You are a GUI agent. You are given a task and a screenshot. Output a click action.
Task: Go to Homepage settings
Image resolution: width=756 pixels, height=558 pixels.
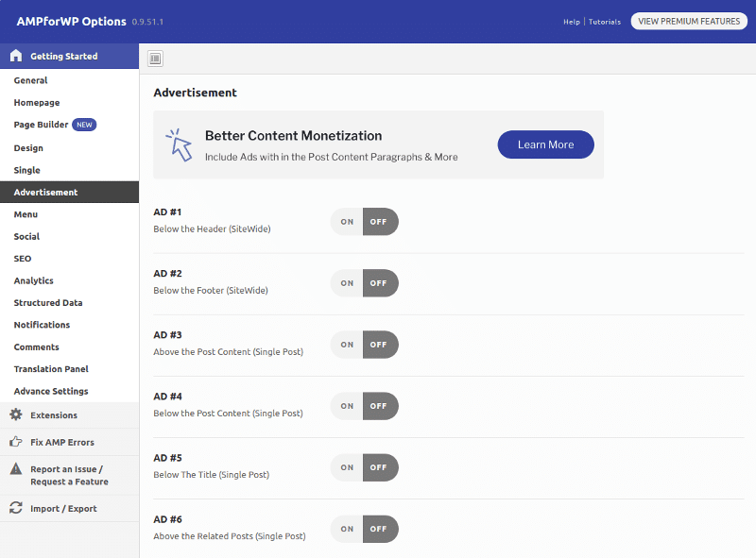point(69,103)
